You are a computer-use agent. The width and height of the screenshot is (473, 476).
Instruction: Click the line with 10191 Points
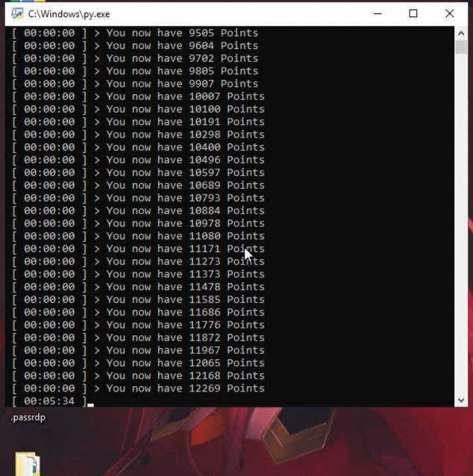pyautogui.click(x=138, y=122)
